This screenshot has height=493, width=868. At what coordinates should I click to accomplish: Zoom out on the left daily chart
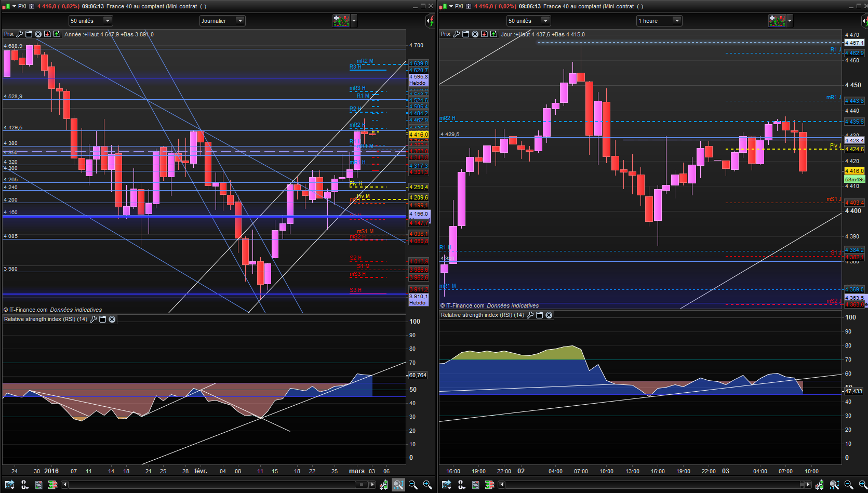[x=413, y=485]
